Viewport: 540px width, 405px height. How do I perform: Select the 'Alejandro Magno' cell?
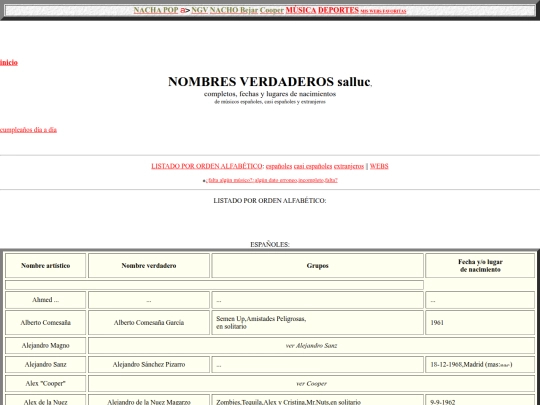tap(45, 345)
